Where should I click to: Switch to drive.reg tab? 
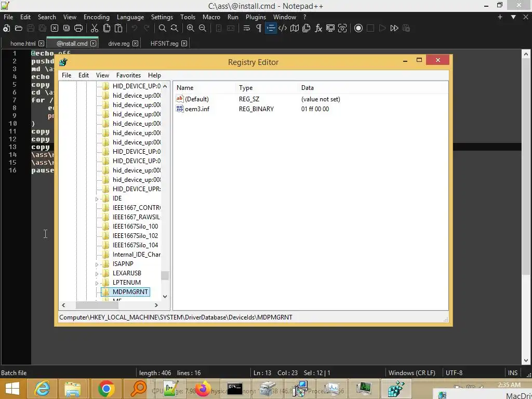coord(119,44)
